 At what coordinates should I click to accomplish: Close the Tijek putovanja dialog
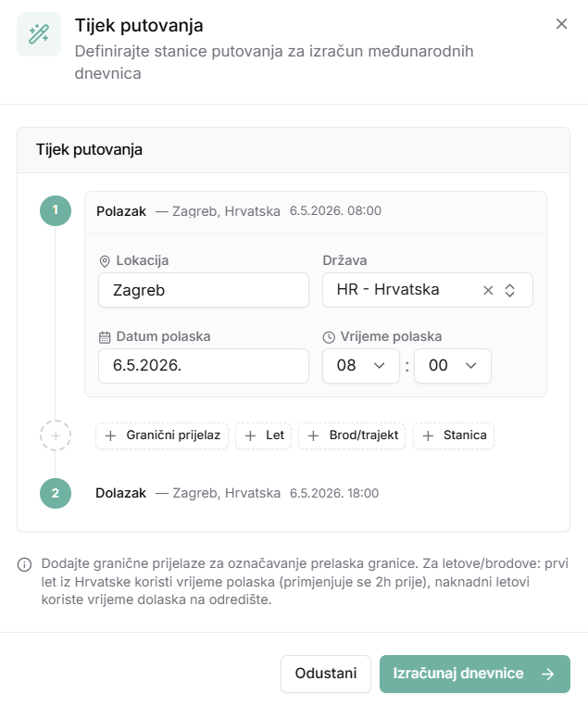561,24
